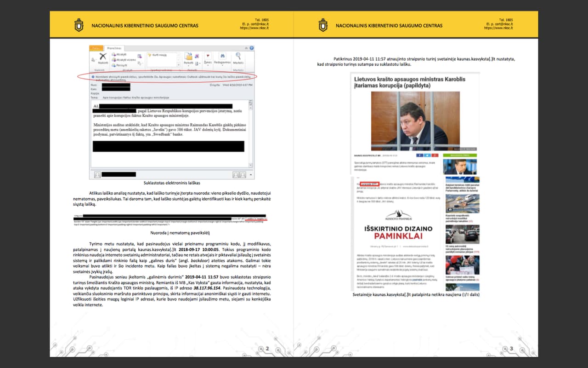This screenshot has width=588, height=368.
Task: Click the NKSC shield logo on page 3
Action: (x=323, y=25)
